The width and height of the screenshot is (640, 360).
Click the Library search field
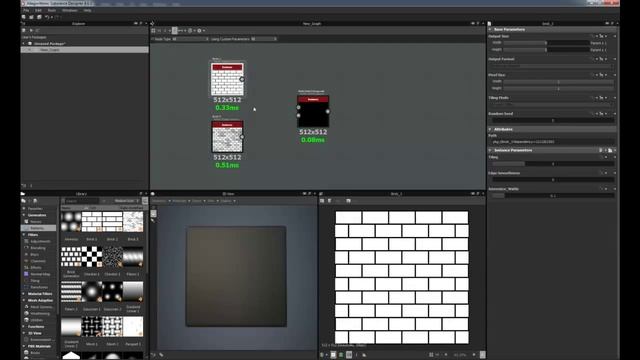tap(82, 201)
